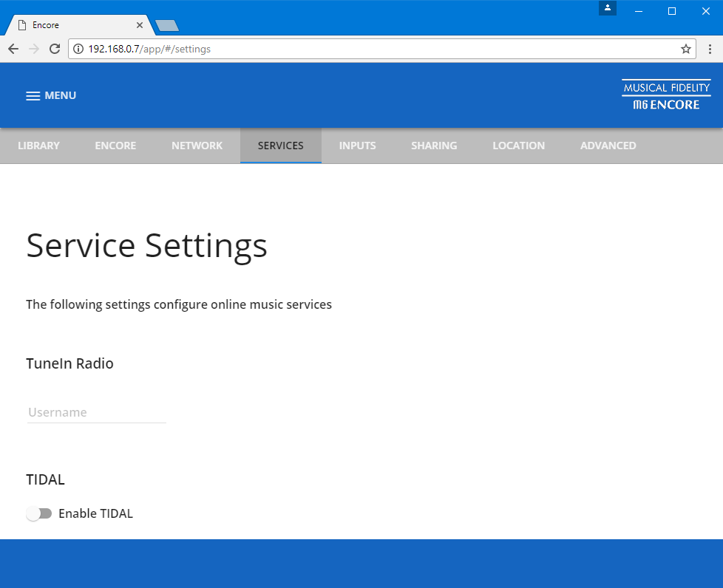Click the TuneIn Username field
The height and width of the screenshot is (588, 723).
pyautogui.click(x=96, y=412)
